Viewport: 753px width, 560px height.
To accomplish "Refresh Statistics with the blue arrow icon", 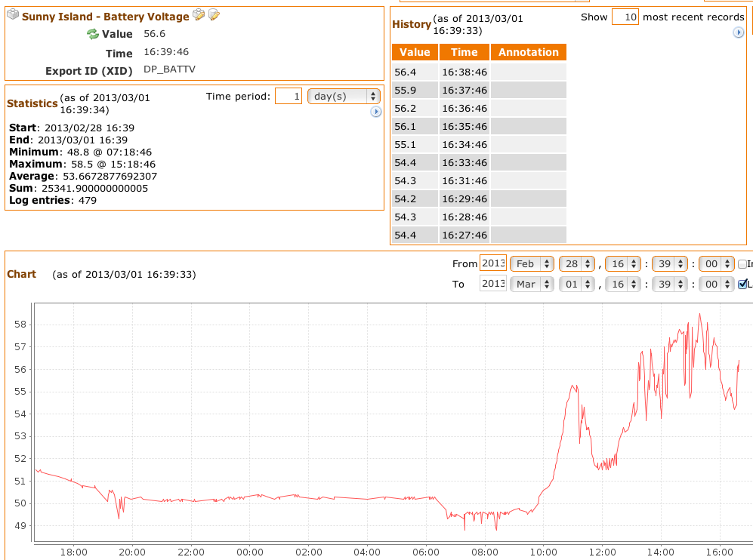I will tap(376, 112).
